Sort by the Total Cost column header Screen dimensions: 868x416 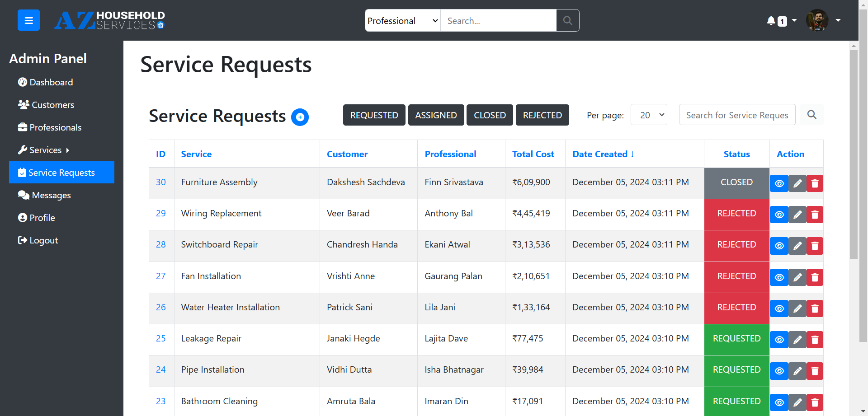pyautogui.click(x=533, y=154)
